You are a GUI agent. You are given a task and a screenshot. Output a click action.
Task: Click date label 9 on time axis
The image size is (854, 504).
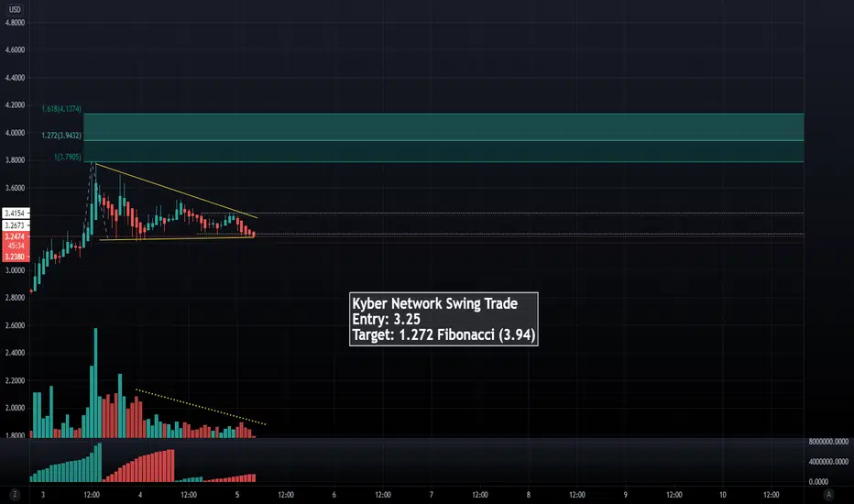click(625, 495)
